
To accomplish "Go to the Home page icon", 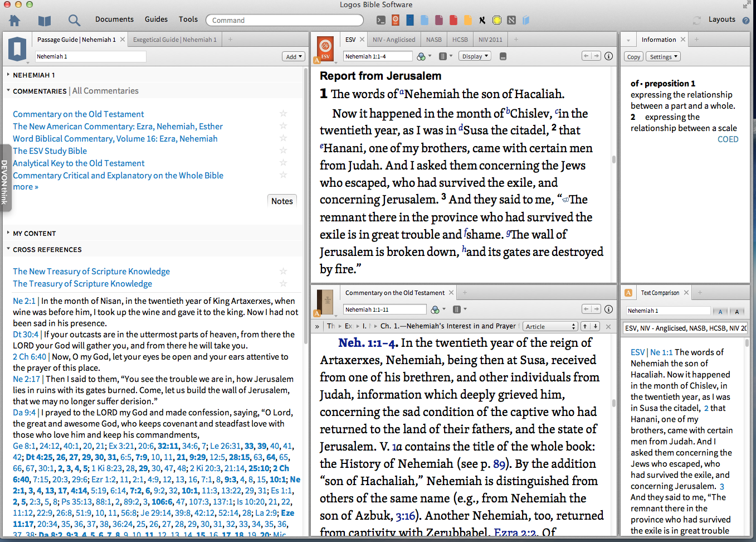I will (x=14, y=21).
